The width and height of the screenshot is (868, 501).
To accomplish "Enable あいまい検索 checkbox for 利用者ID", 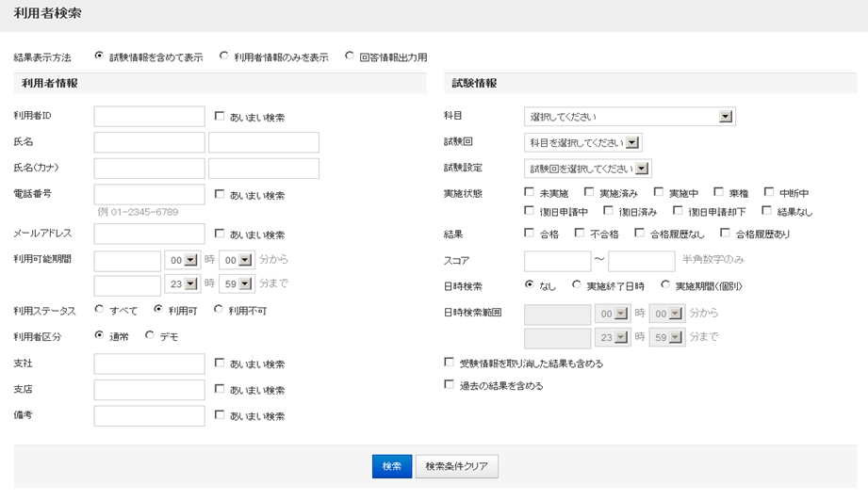I will click(x=220, y=117).
